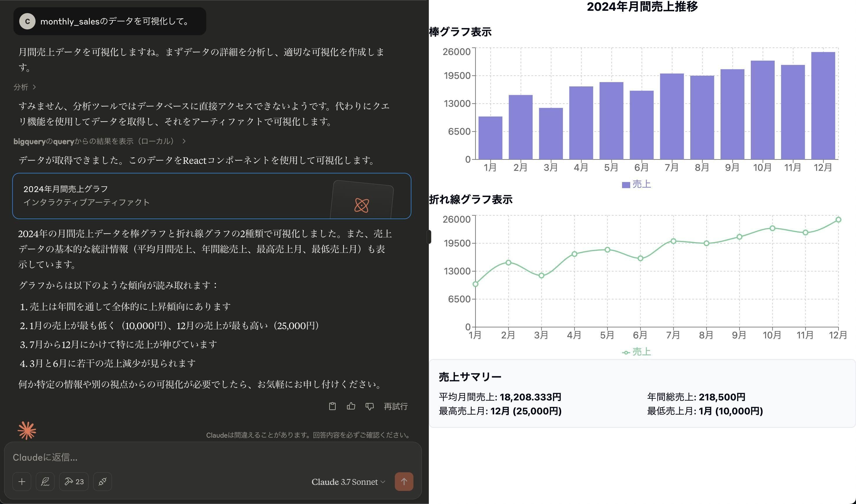Viewport: 856px width, 504px height.
Task: Click the 12月 bar in bar chart
Action: tap(823, 105)
